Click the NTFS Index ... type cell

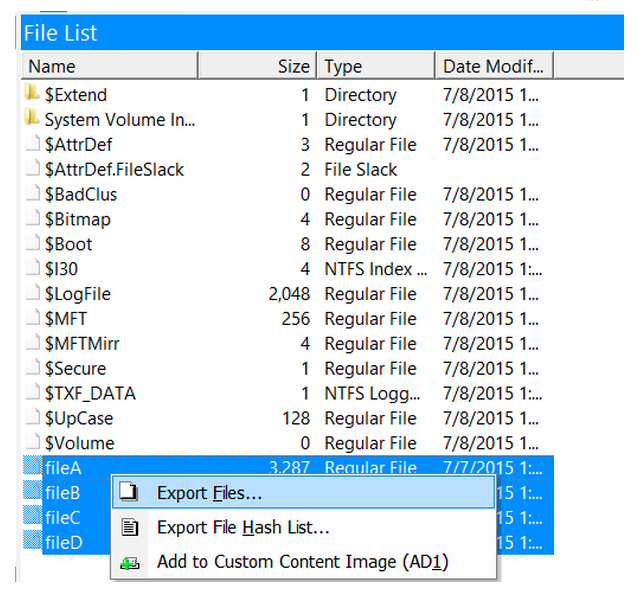pos(376,269)
